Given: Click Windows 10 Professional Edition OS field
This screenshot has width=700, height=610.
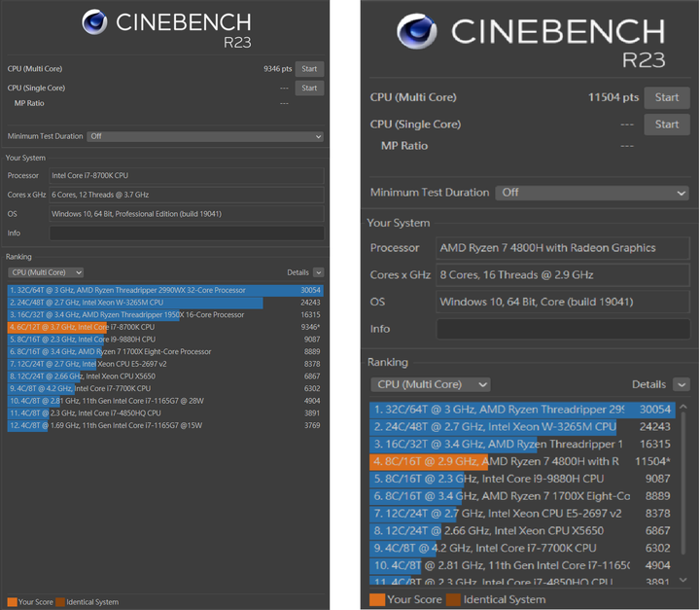Looking at the screenshot, I should 187,214.
